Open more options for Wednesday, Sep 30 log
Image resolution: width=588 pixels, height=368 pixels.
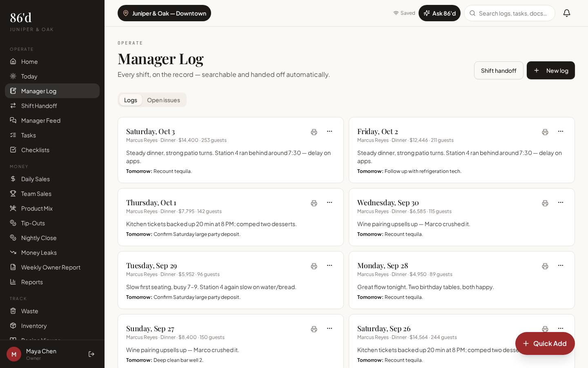click(561, 203)
